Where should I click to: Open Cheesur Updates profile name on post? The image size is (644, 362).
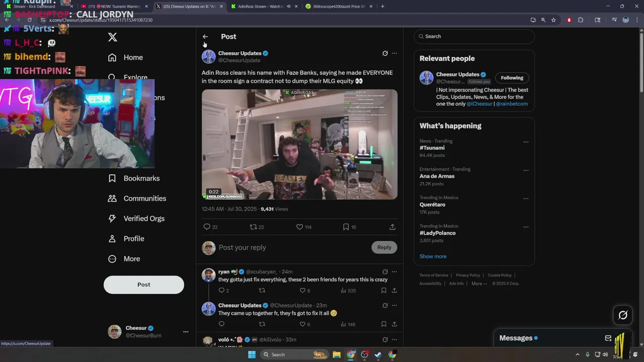(x=239, y=53)
